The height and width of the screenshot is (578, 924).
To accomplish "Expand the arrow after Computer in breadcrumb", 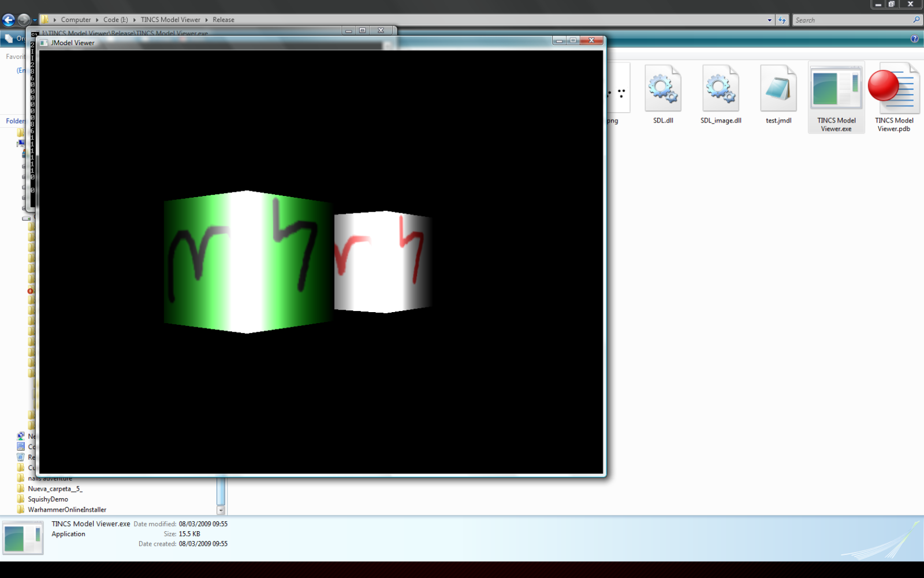I will pos(97,20).
